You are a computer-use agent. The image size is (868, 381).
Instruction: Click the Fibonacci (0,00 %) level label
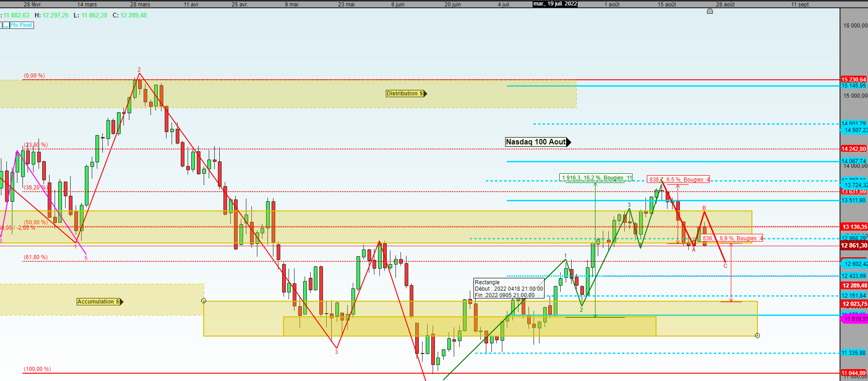(x=34, y=76)
